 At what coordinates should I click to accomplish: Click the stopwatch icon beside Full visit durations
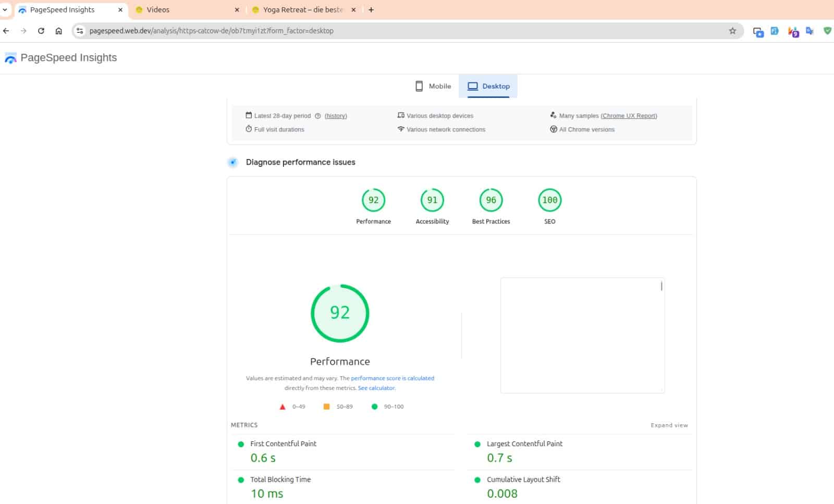tap(249, 129)
